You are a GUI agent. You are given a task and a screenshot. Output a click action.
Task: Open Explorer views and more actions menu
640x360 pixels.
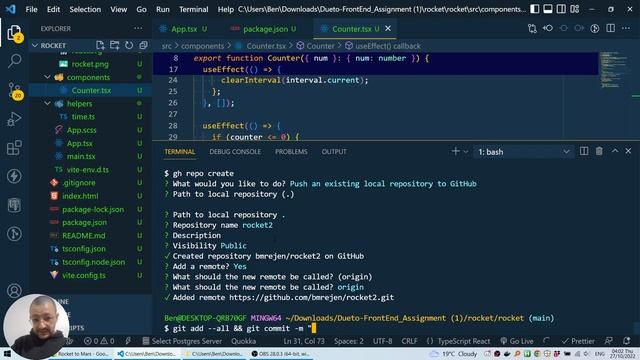138,28
